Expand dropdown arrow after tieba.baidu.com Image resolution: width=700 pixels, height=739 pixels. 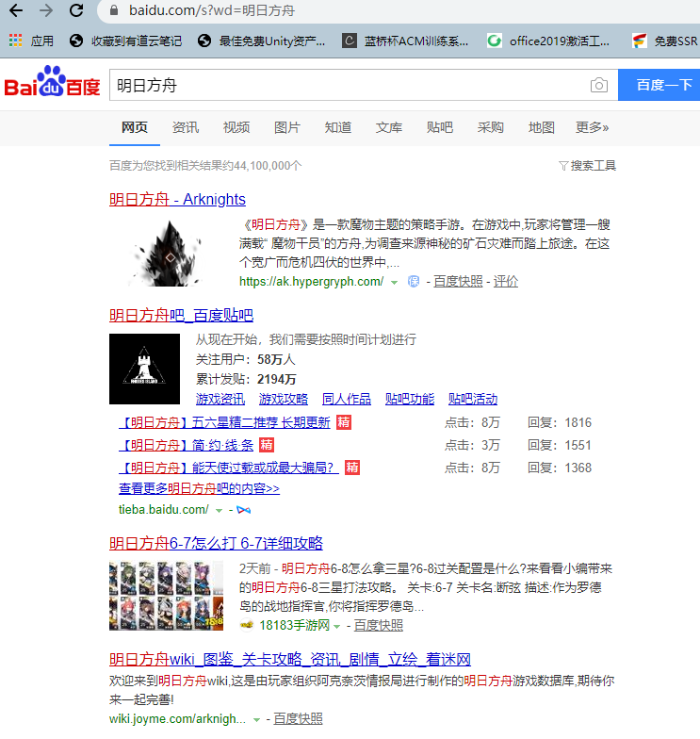[219, 511]
